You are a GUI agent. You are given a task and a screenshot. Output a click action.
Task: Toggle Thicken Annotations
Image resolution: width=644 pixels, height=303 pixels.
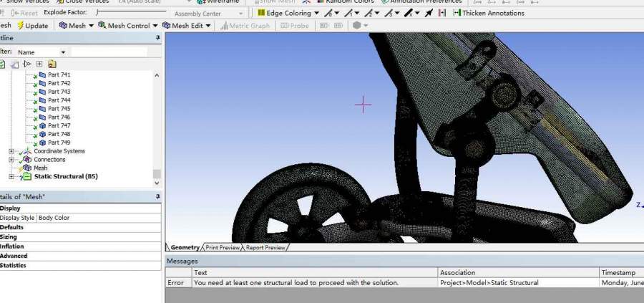tap(488, 13)
